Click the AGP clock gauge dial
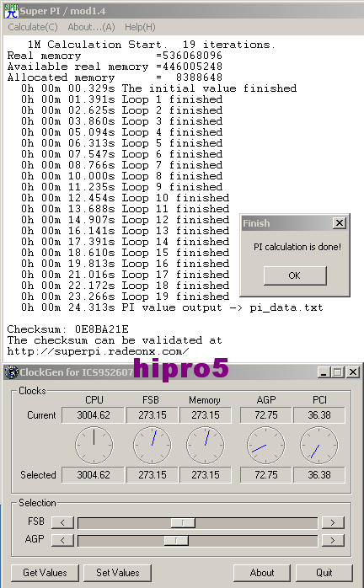 click(266, 445)
